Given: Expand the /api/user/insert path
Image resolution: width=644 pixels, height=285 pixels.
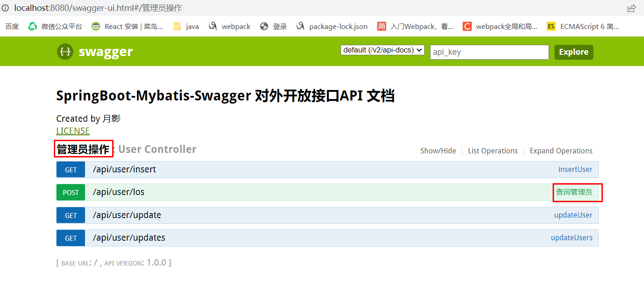Looking at the screenshot, I should 124,169.
